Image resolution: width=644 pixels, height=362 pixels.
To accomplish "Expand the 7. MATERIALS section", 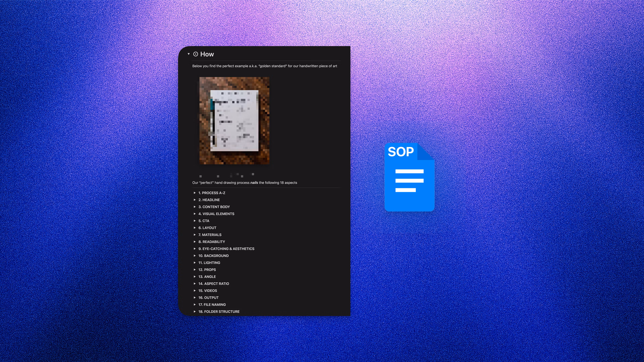I will pos(210,235).
